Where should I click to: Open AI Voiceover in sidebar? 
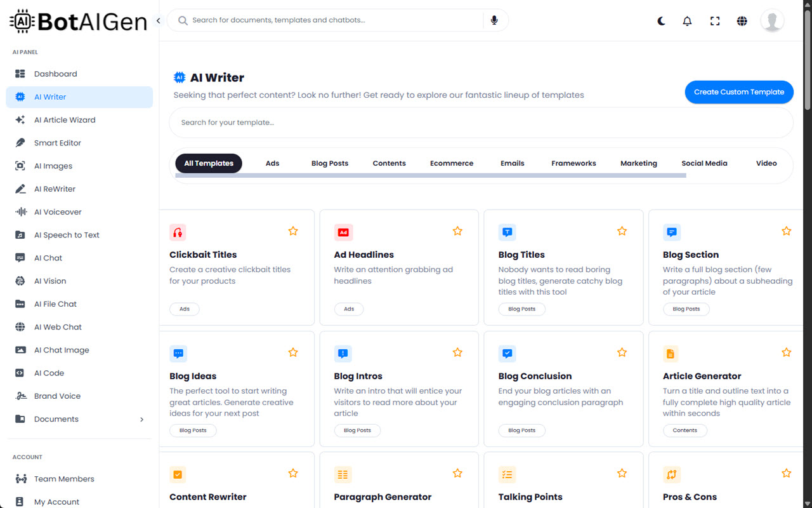click(58, 212)
